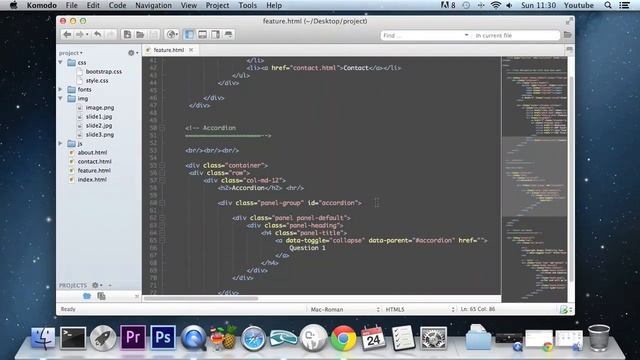640x360 pixels.
Task: Open the Mac-Roman encoding dropdown
Action: 345,309
